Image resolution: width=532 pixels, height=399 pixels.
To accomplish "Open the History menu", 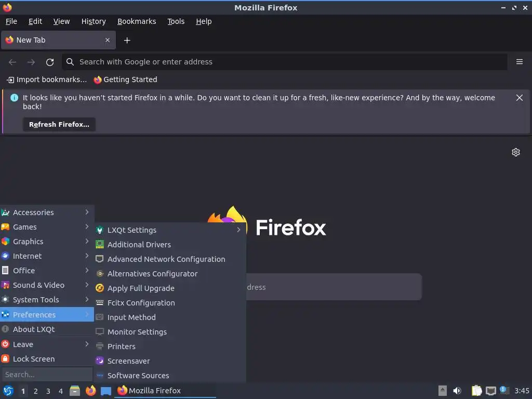I will tap(94, 21).
